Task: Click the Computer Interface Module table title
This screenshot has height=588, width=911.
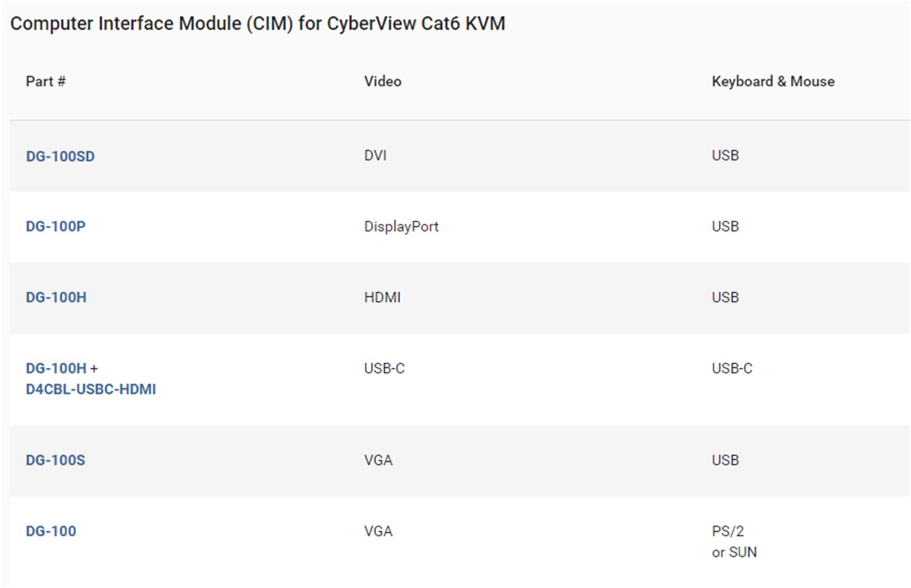Action: click(x=258, y=24)
